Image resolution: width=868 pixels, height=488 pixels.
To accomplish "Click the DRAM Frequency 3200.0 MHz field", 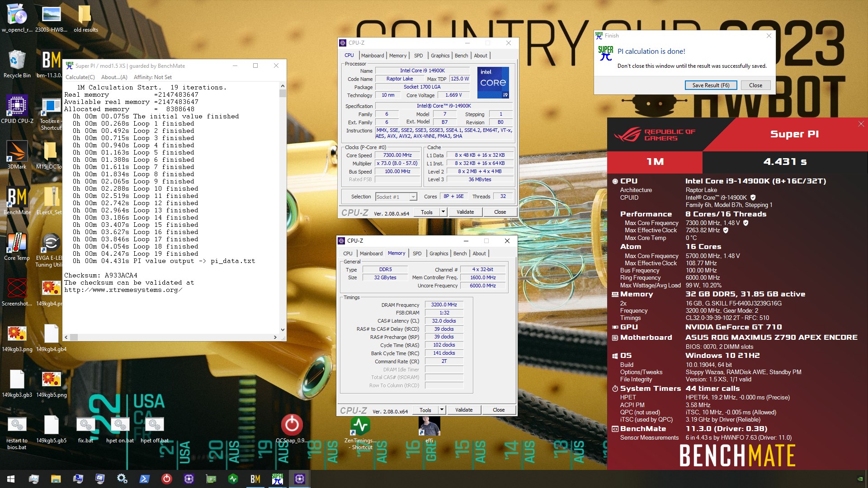I will tap(444, 305).
